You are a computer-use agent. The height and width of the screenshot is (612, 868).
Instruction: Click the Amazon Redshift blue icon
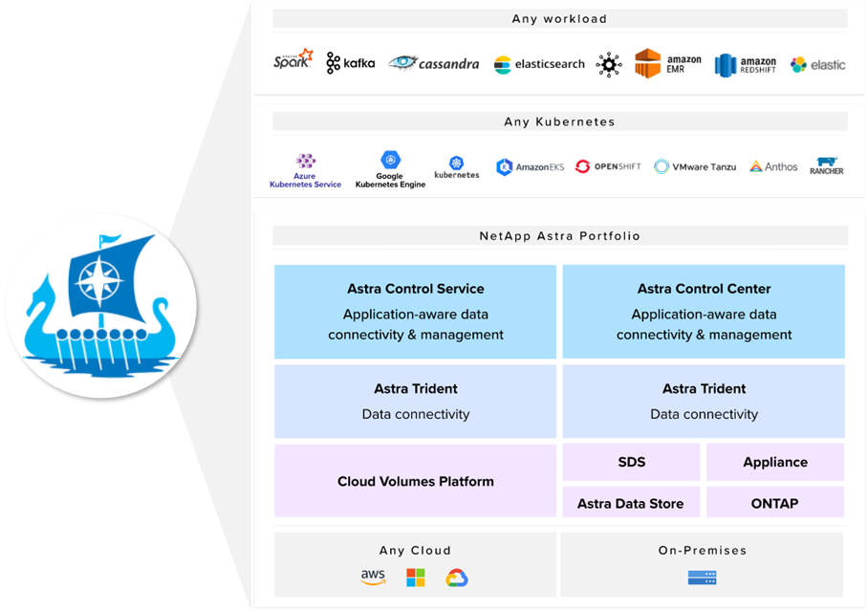(726, 65)
